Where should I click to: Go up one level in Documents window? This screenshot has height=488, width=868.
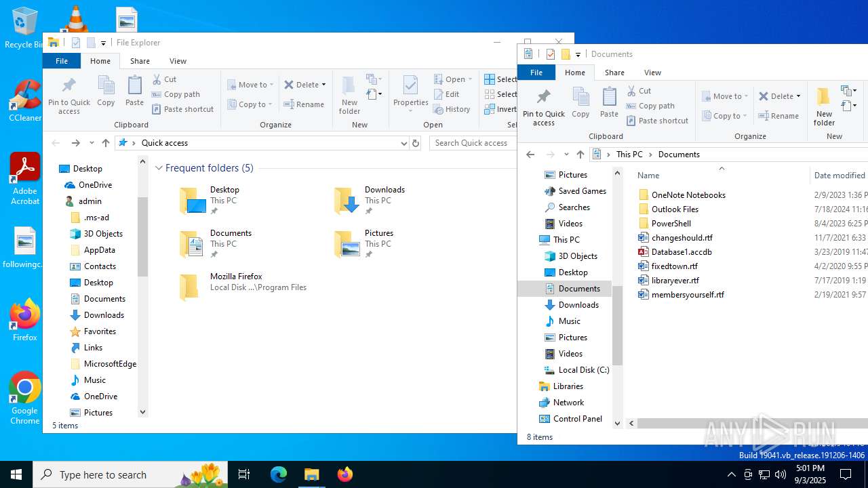click(x=580, y=155)
